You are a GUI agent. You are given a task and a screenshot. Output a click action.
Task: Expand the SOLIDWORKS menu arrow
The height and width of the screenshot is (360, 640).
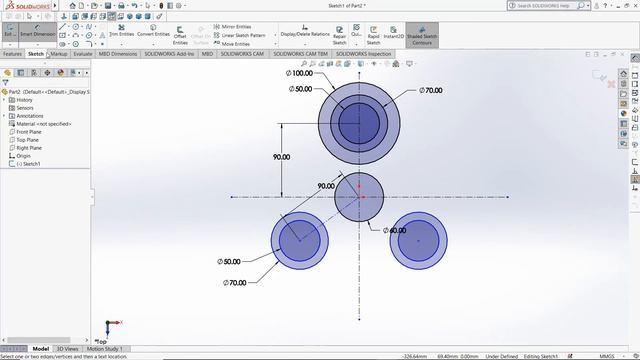pos(55,6)
